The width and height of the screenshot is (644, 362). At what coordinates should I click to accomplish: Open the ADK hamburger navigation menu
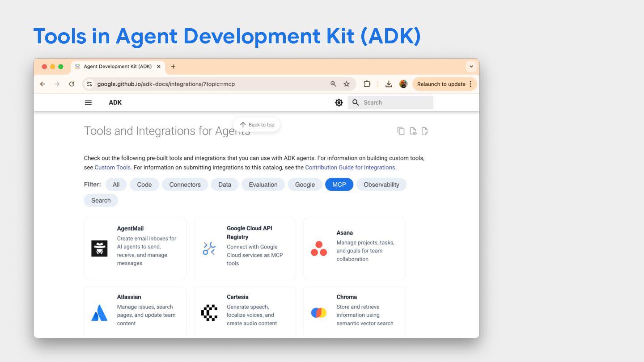coord(88,102)
